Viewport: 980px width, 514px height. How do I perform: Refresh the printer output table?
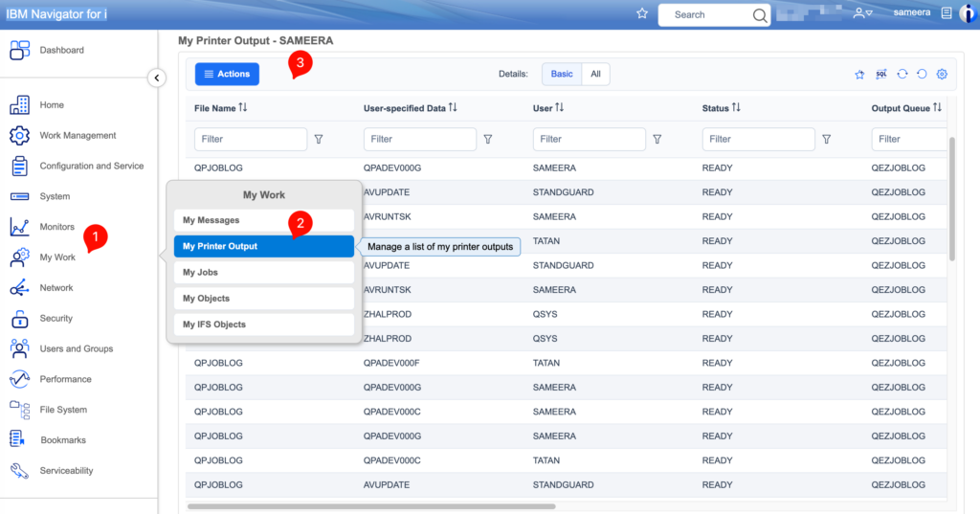point(902,74)
